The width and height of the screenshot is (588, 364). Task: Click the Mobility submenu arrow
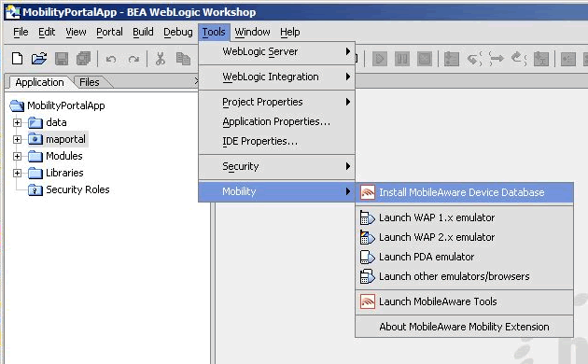348,191
